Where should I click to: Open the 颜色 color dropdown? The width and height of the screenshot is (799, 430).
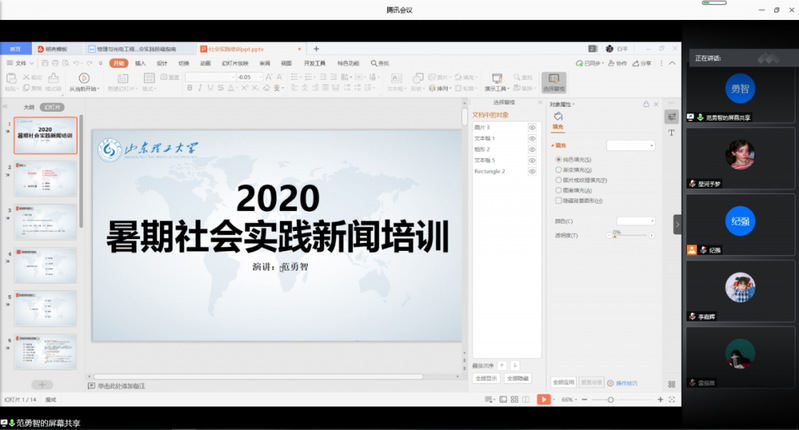point(636,221)
